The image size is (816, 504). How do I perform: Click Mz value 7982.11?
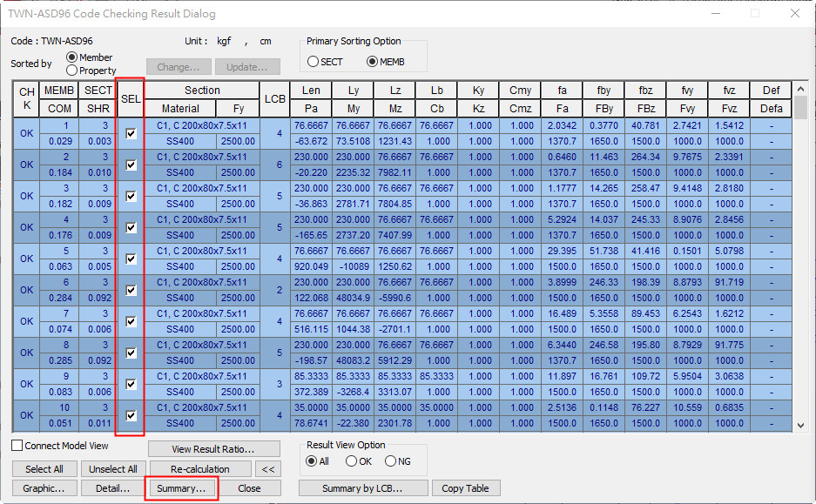[x=395, y=172]
